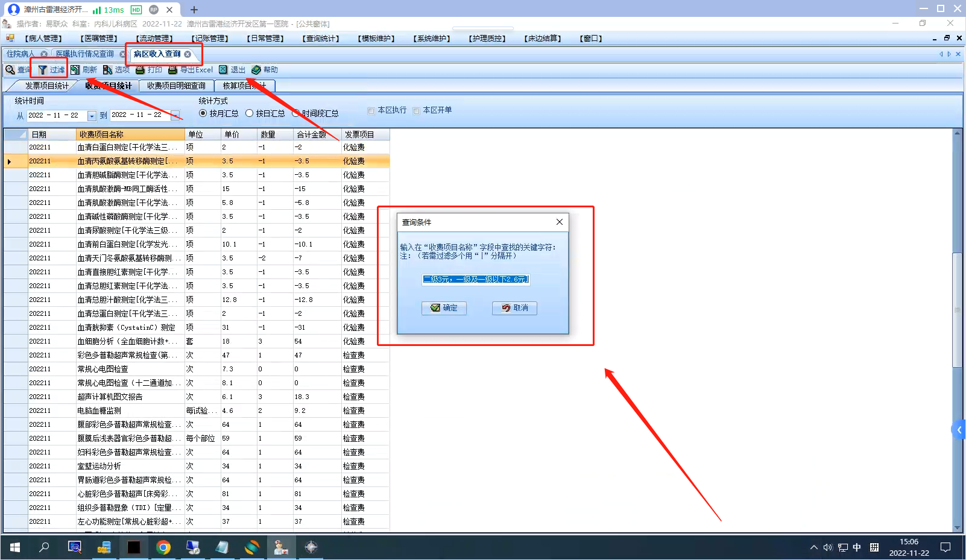The width and height of the screenshot is (966, 560).
Task: Open 帮助 help from the toolbar
Action: (x=265, y=70)
